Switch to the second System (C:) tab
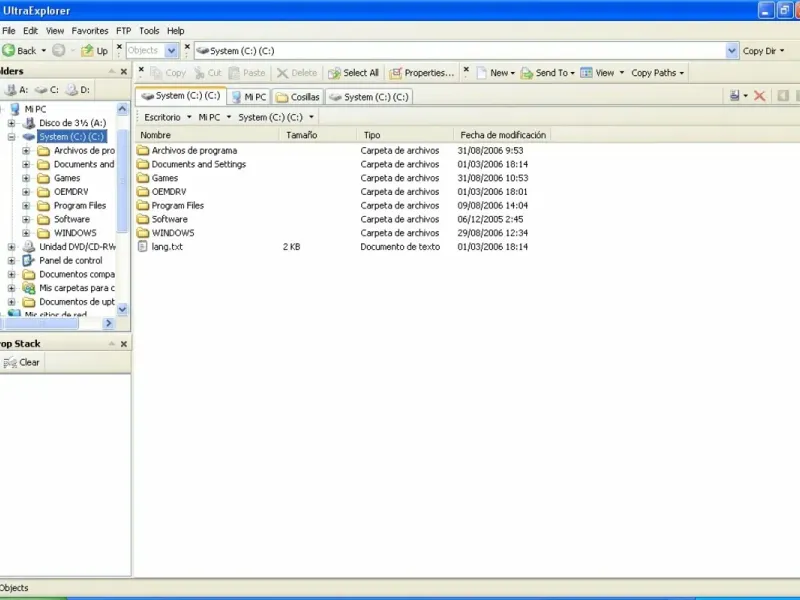Viewport: 800px width, 600px height. [x=369, y=96]
